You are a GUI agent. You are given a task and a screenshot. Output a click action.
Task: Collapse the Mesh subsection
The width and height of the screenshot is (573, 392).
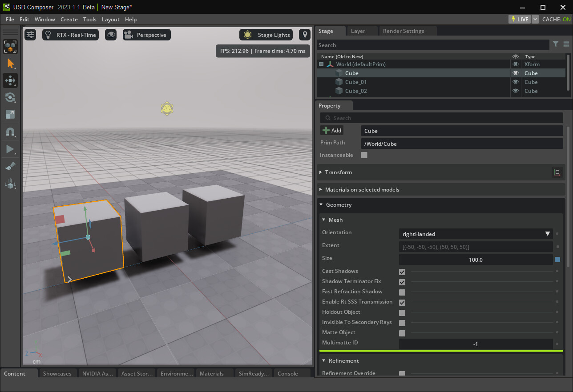coord(324,220)
